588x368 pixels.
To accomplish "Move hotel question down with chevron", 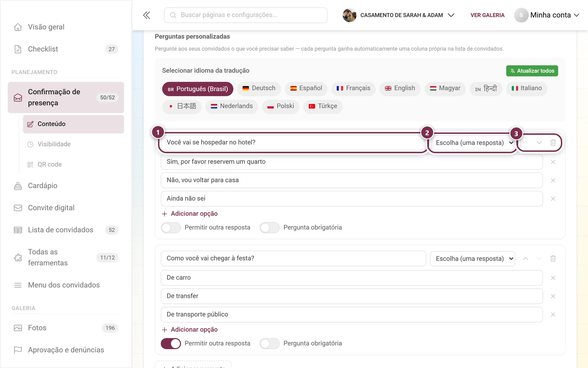I will click(x=539, y=143).
